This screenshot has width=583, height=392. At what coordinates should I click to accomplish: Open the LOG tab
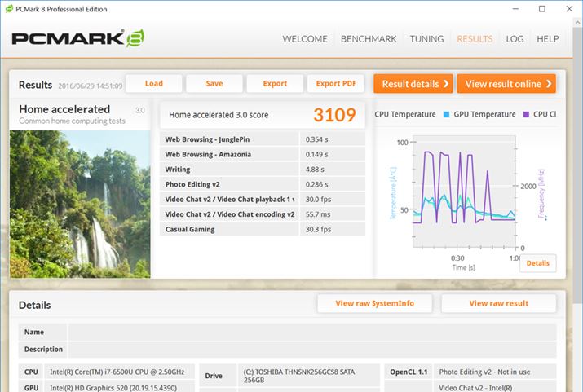[x=515, y=39]
